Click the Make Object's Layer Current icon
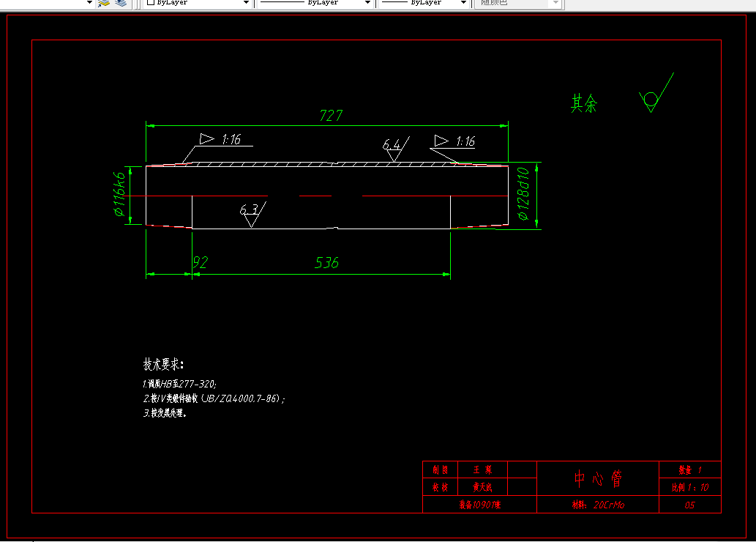 [x=104, y=3]
